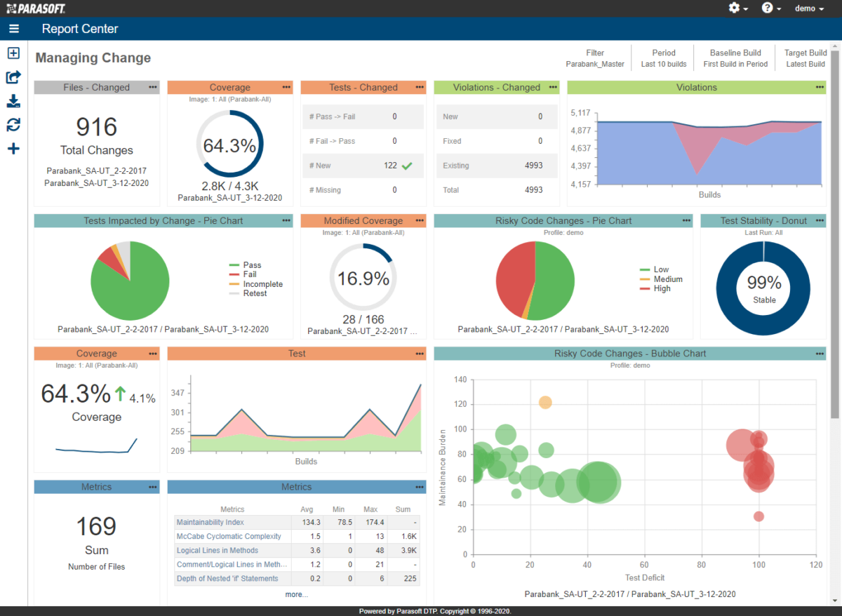Open the Violations widget options menu
This screenshot has height=616, width=842.
click(x=819, y=87)
